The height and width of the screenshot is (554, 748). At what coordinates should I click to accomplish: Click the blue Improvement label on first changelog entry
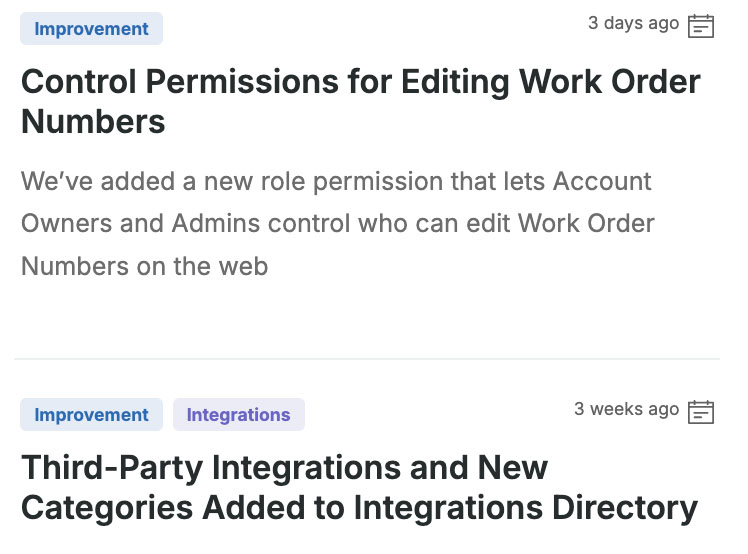(x=91, y=29)
